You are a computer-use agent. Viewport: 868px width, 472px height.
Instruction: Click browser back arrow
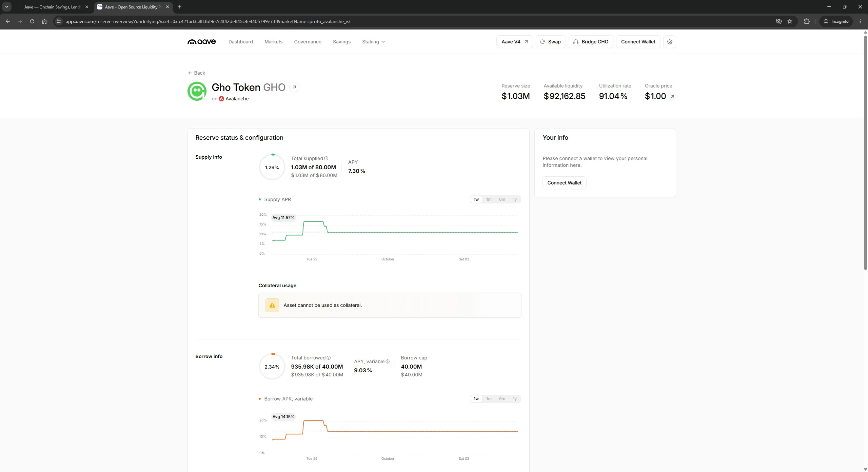pos(7,21)
